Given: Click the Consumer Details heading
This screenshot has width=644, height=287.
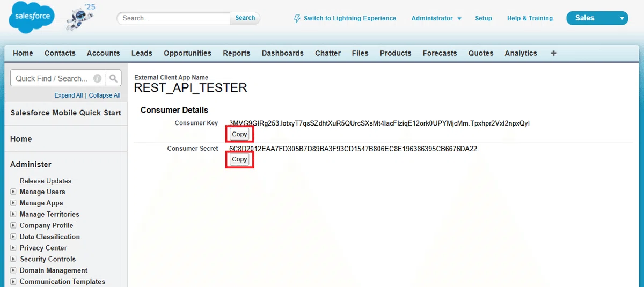Looking at the screenshot, I should point(174,110).
